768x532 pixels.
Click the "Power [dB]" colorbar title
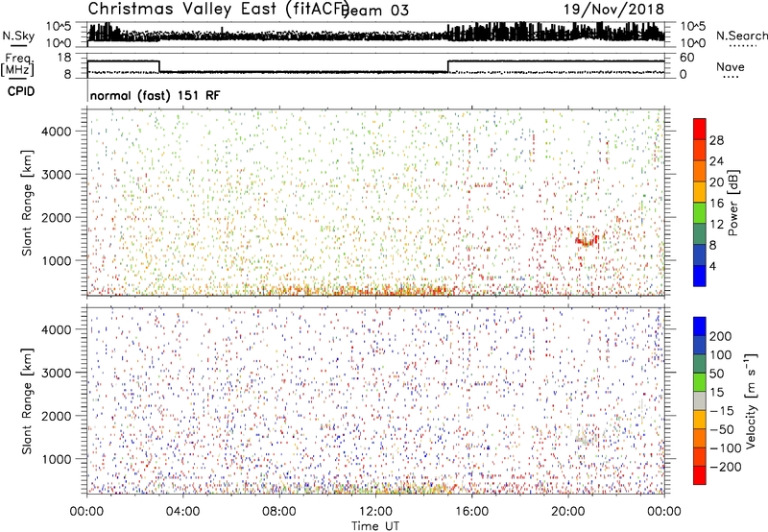pos(732,203)
